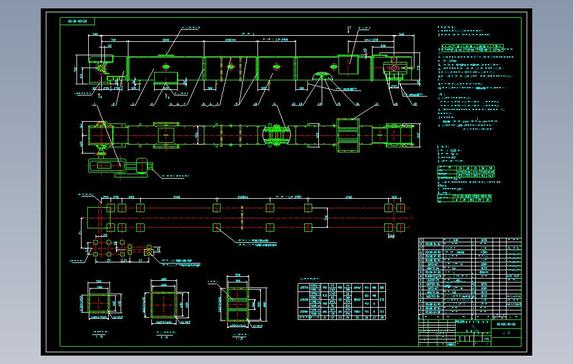Select the foundation bolt layout view
573x364 pixels.
coord(243,218)
